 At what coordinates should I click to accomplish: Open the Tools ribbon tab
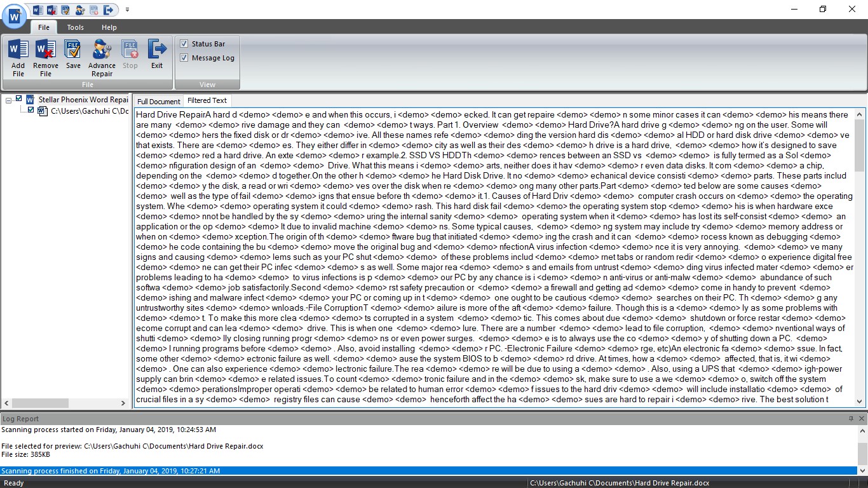76,27
